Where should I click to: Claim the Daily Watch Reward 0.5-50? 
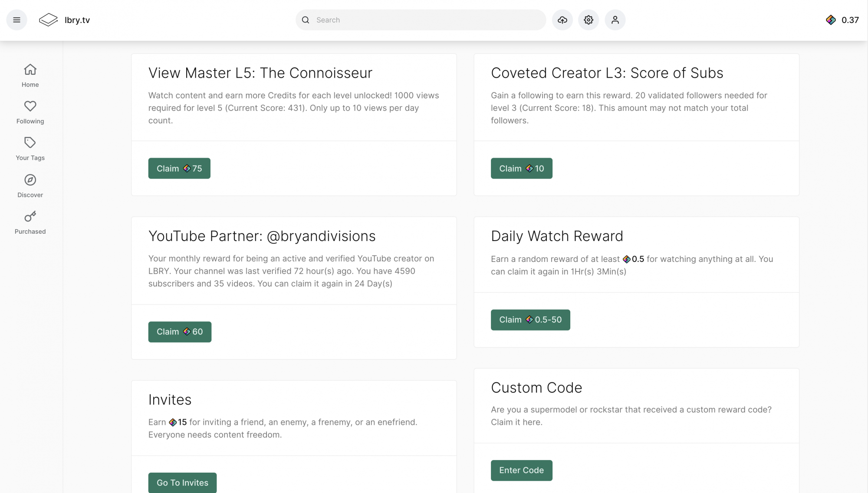click(530, 320)
